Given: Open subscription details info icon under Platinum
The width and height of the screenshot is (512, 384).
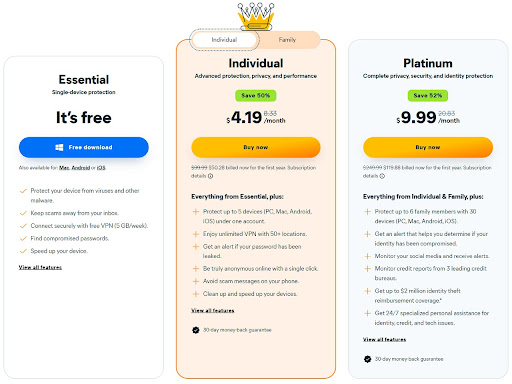Looking at the screenshot, I should 382,176.
